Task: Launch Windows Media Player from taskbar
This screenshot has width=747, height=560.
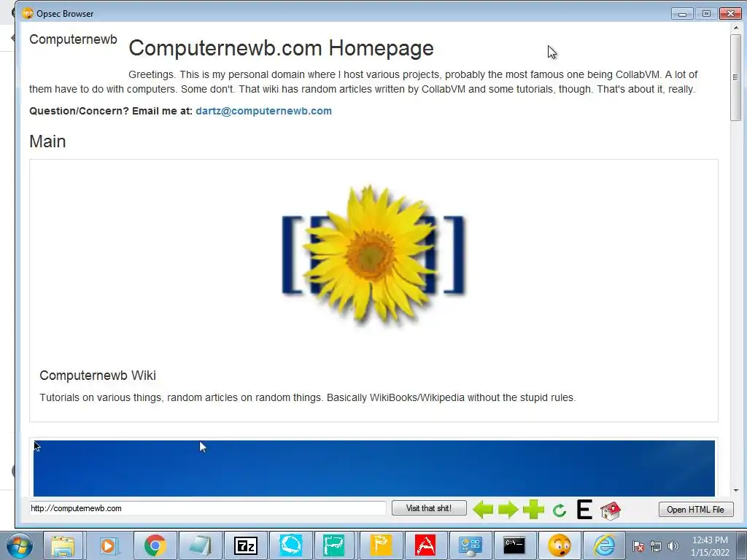Action: 108,545
